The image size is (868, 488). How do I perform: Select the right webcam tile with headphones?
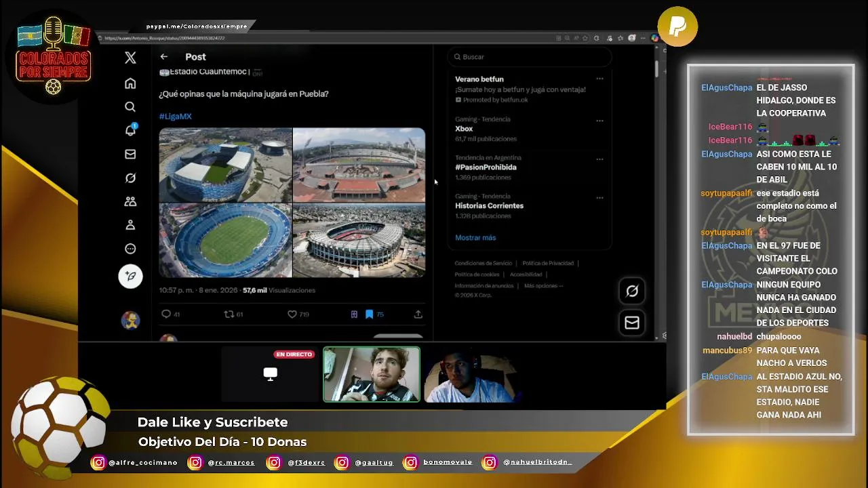[473, 374]
